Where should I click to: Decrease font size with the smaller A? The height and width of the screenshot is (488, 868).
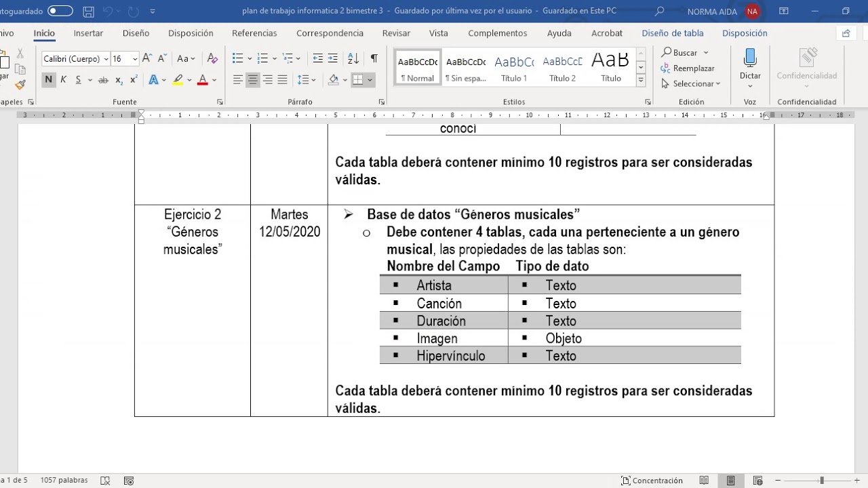coord(162,59)
